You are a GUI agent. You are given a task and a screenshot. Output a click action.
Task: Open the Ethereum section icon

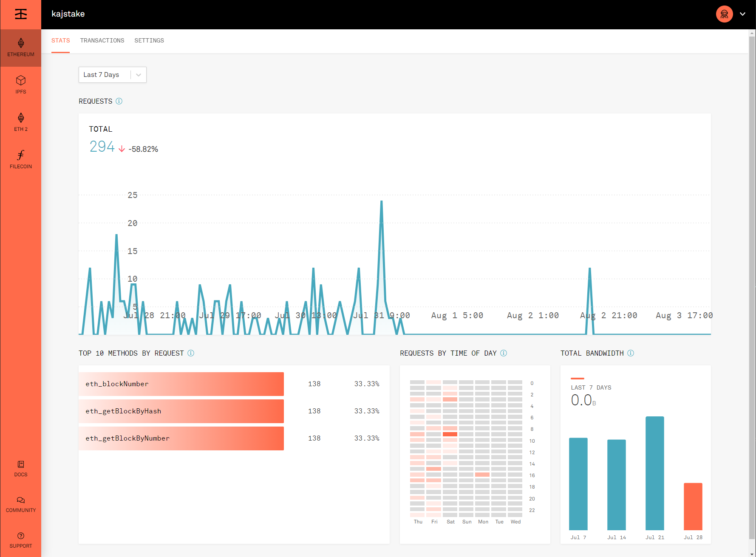click(21, 43)
